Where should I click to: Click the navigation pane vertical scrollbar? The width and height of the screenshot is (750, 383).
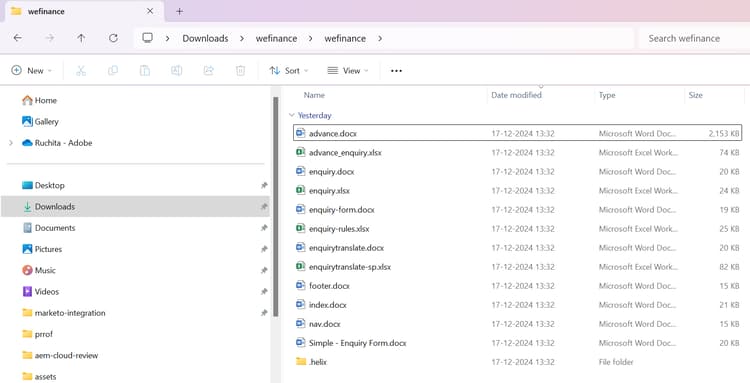[x=276, y=206]
